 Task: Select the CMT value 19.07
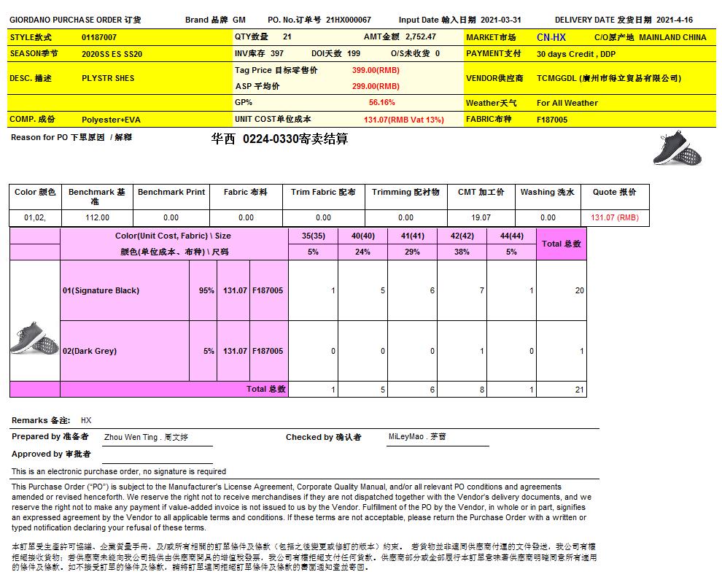click(481, 217)
